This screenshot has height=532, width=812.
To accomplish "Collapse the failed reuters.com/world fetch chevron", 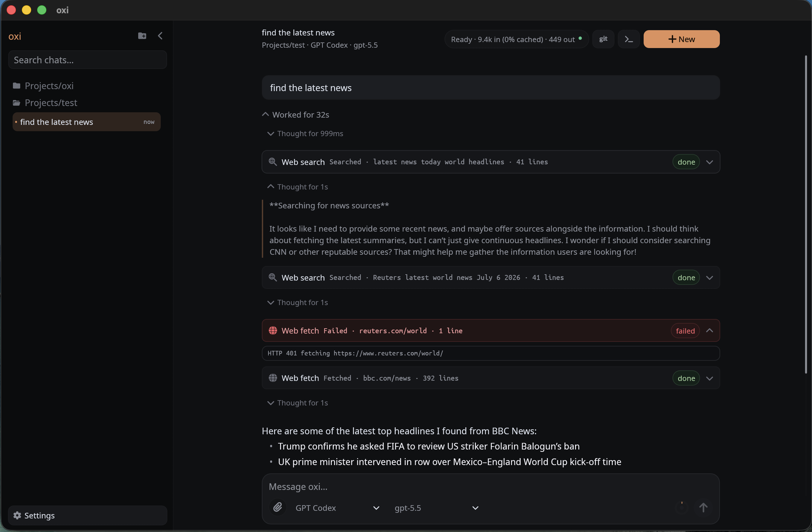I will (x=709, y=331).
